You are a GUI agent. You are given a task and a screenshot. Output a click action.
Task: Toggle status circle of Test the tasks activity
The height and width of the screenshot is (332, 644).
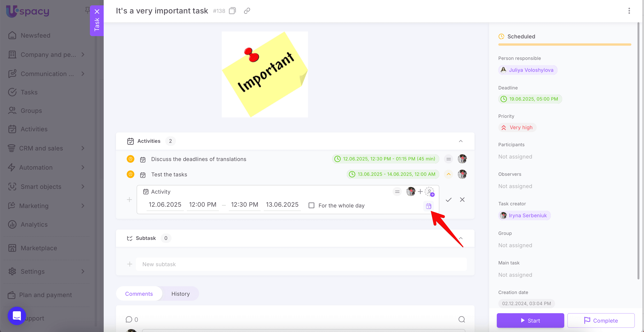click(x=130, y=174)
